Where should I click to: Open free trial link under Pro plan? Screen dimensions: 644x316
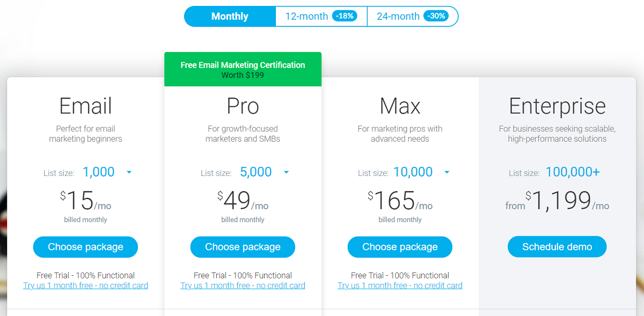coord(243,285)
